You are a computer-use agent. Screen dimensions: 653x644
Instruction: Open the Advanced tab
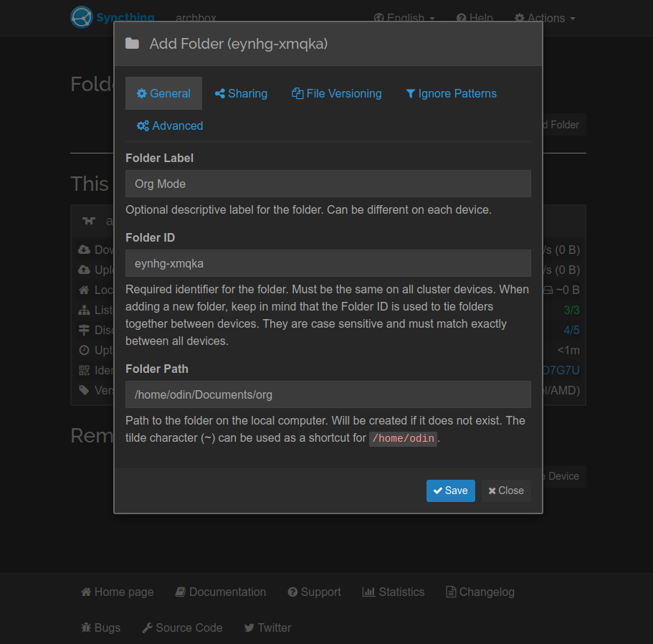170,126
